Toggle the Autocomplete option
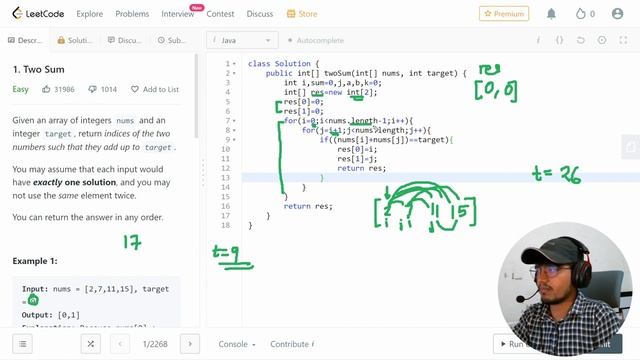Viewport: 640px width, 360px height. point(316,40)
